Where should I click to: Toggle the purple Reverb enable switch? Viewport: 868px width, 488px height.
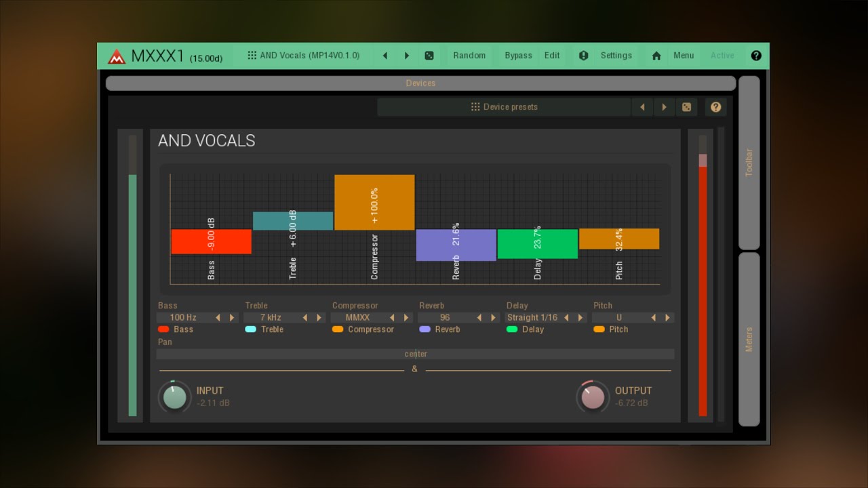425,329
